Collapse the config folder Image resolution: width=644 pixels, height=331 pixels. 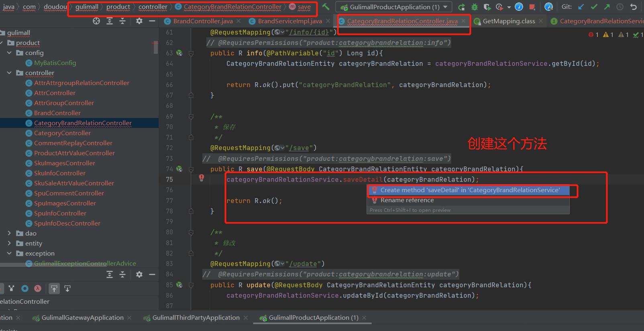[9, 53]
